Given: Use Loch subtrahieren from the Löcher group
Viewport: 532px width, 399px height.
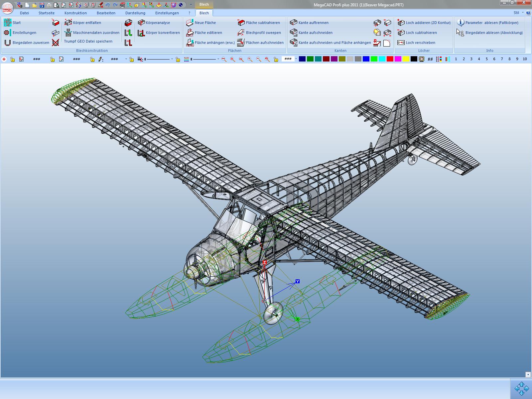Looking at the screenshot, I should pos(420,33).
